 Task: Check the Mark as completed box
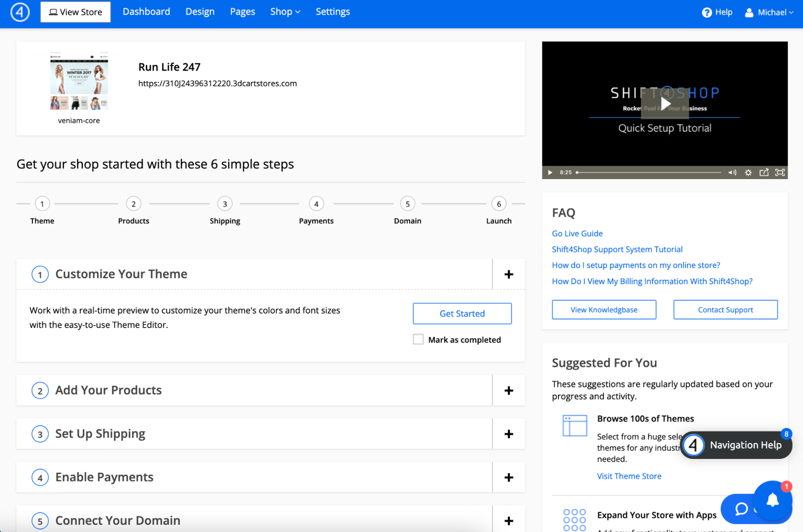(418, 340)
